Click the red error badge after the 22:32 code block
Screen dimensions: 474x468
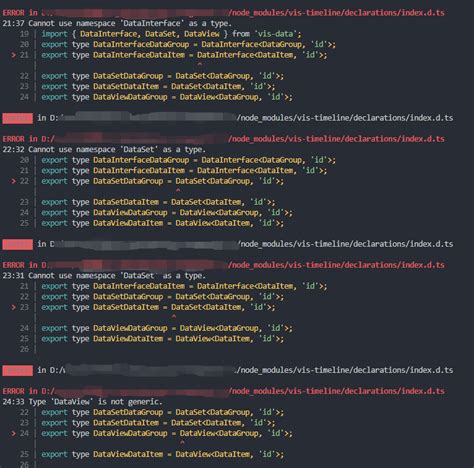(x=17, y=244)
